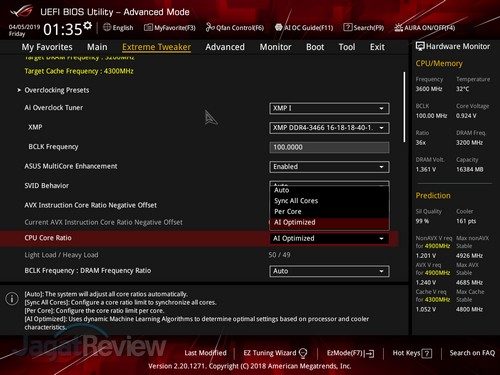Open Search on FAQ link
This screenshot has width=500, height=375.
click(472, 353)
